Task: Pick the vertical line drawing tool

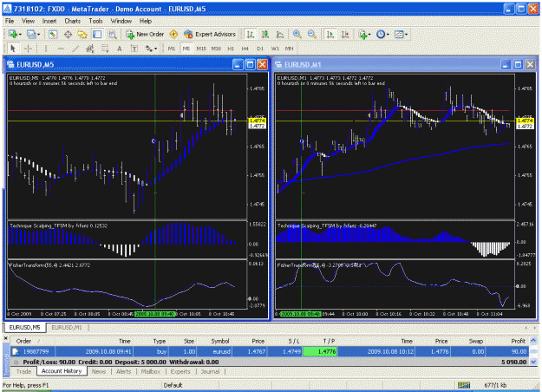Action: point(45,49)
